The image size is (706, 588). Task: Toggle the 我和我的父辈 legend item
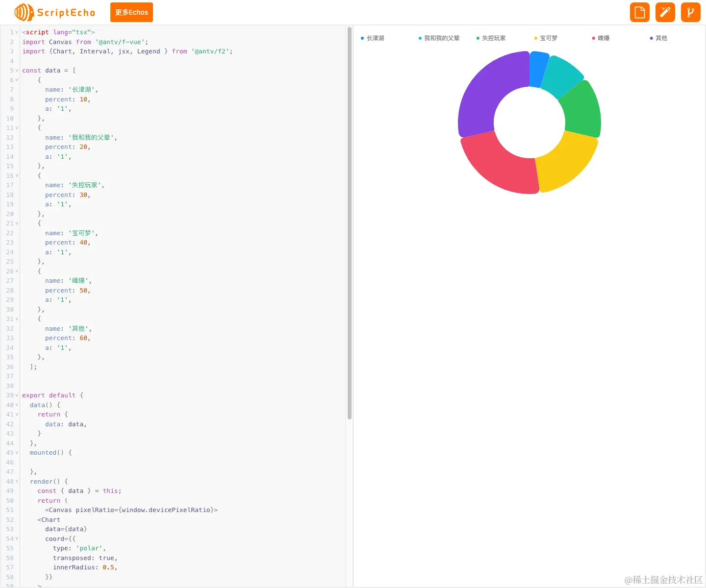pyautogui.click(x=439, y=38)
